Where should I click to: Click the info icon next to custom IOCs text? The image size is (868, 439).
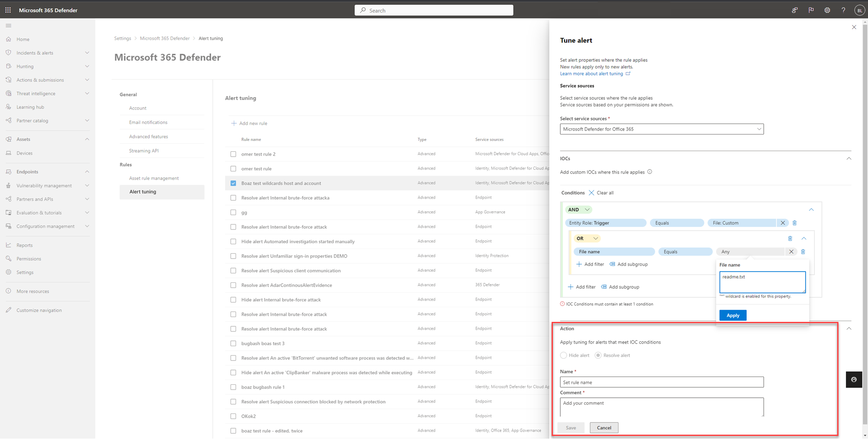pyautogui.click(x=650, y=172)
